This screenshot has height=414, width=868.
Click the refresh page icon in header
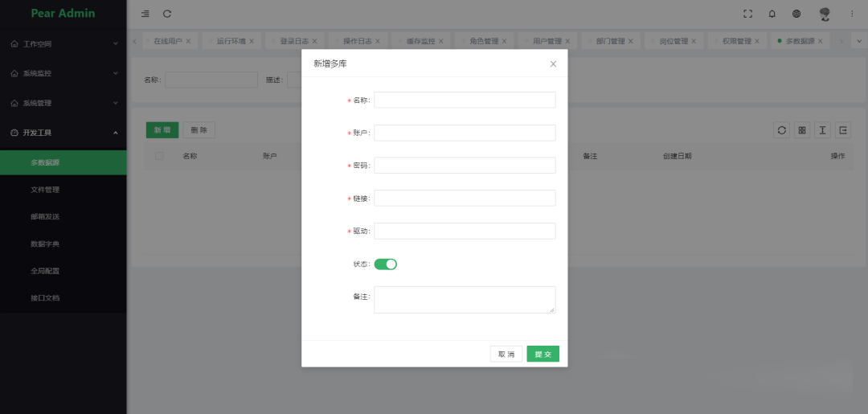167,14
